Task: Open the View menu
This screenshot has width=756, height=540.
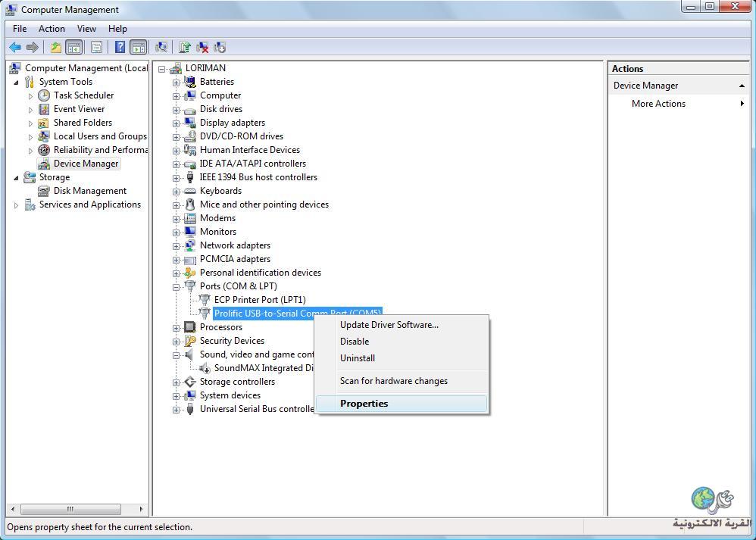Action: 86,29
